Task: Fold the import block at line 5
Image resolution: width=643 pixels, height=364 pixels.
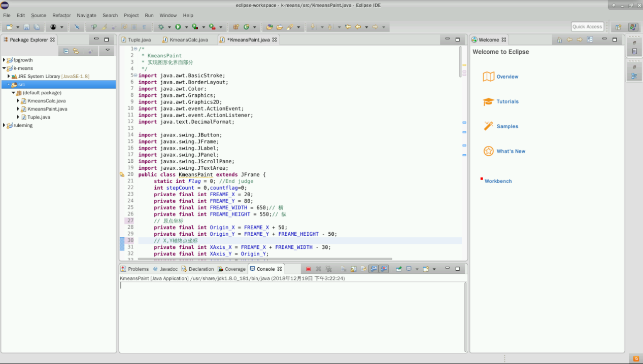Action: point(136,76)
